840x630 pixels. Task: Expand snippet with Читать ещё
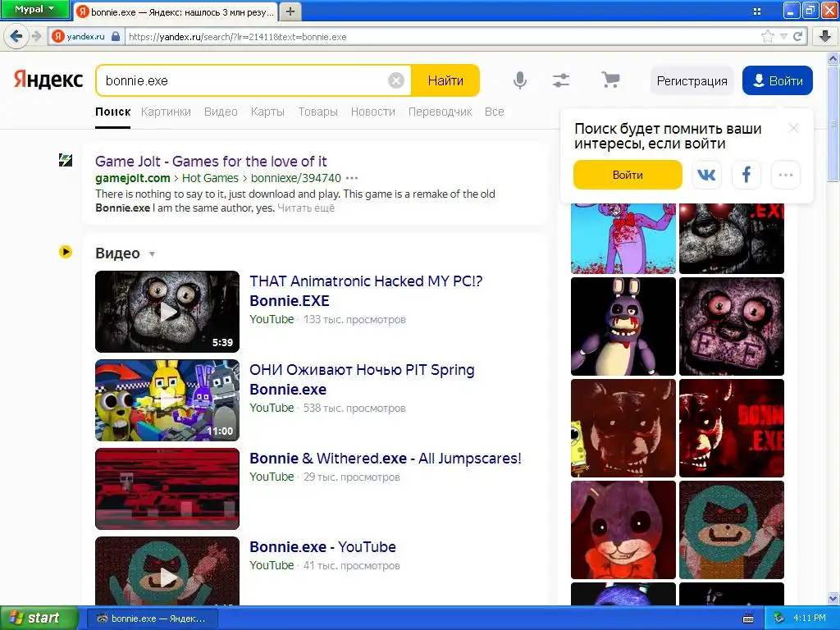pyautogui.click(x=306, y=208)
